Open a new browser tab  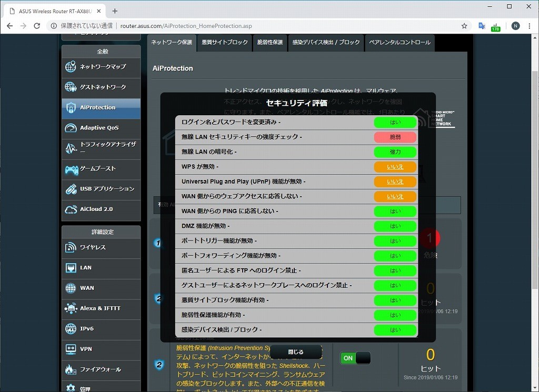click(x=115, y=11)
